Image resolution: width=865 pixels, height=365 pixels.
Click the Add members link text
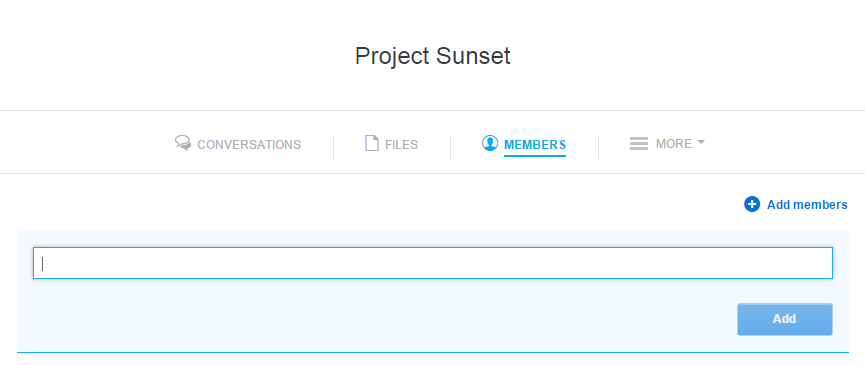click(x=807, y=205)
